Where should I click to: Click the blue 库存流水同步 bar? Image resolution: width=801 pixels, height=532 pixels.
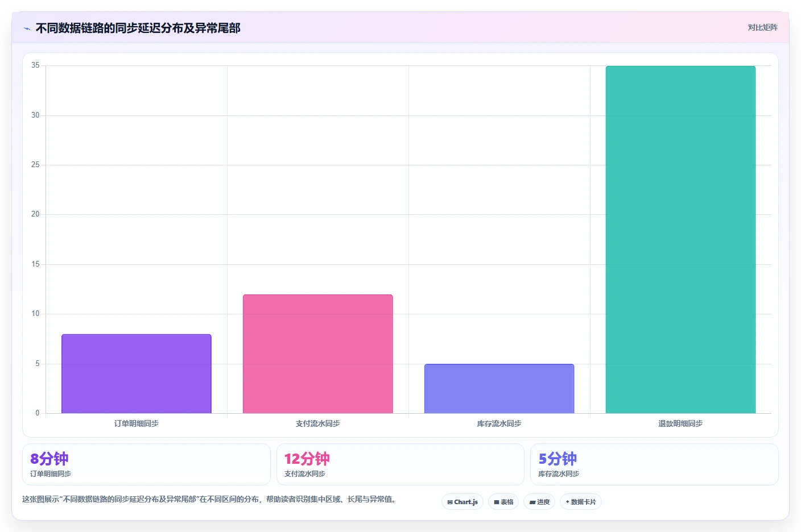499,388
